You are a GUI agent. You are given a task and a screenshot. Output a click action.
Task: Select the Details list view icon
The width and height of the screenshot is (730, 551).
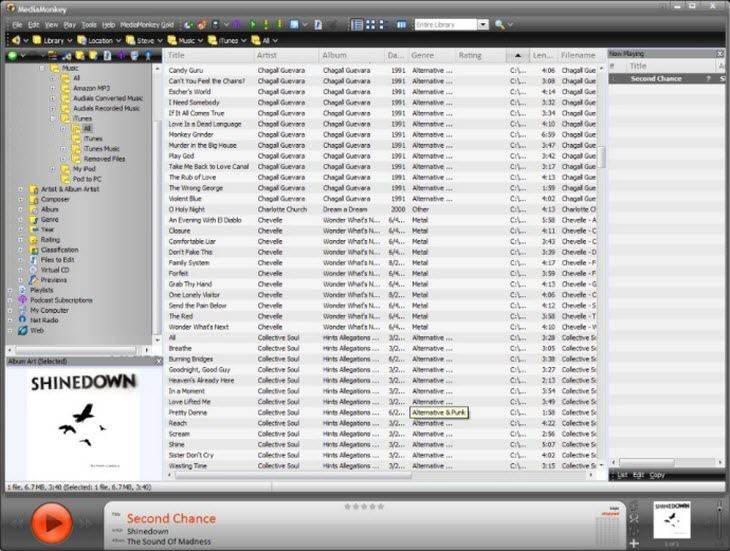(357, 25)
